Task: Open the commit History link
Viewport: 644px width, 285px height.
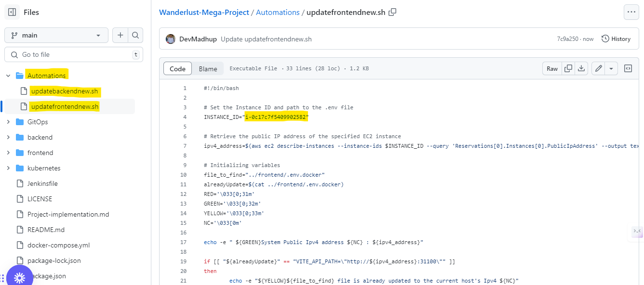Action: point(616,39)
